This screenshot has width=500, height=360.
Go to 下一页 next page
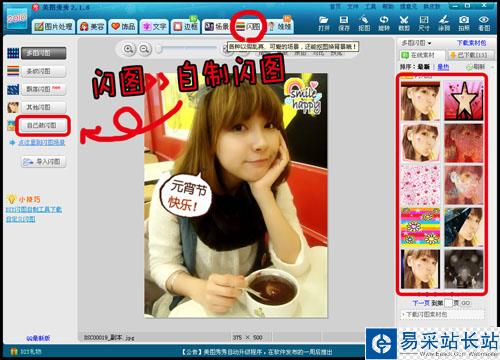[421, 303]
